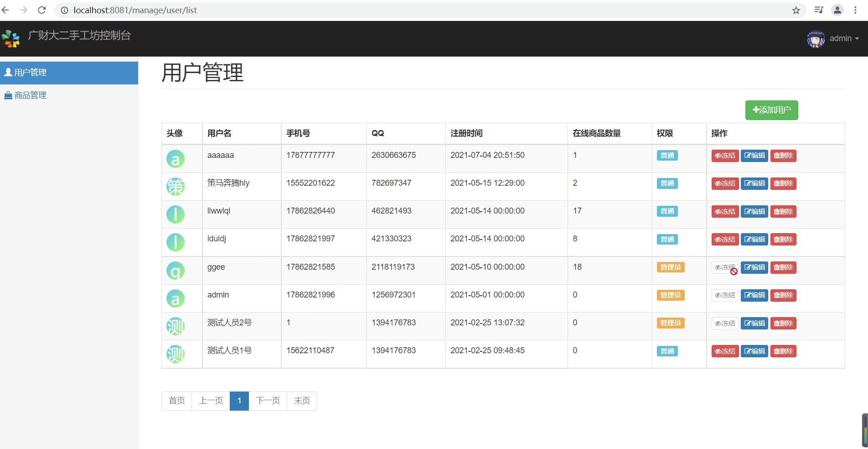The height and width of the screenshot is (449, 868).
Task: Open the browser media control icon
Action: click(x=819, y=10)
